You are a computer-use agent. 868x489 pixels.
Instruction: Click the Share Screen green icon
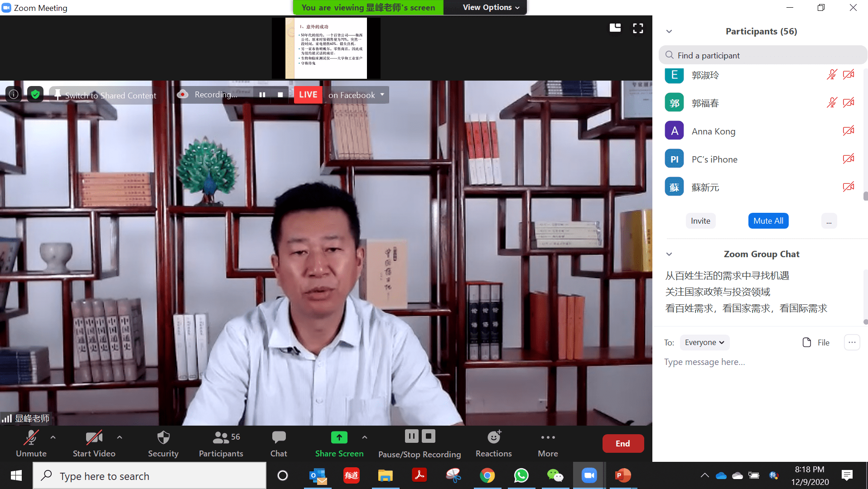pos(339,437)
